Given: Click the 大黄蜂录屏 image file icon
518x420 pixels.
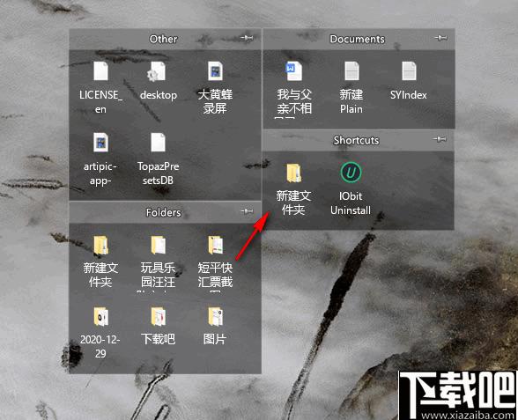Looking at the screenshot, I should pos(215,71).
